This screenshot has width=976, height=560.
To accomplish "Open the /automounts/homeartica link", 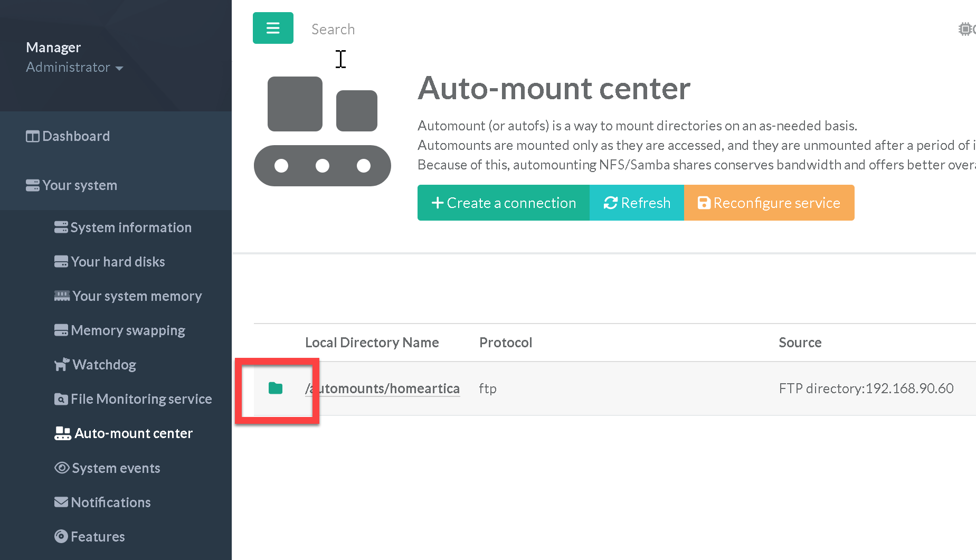I will click(382, 388).
